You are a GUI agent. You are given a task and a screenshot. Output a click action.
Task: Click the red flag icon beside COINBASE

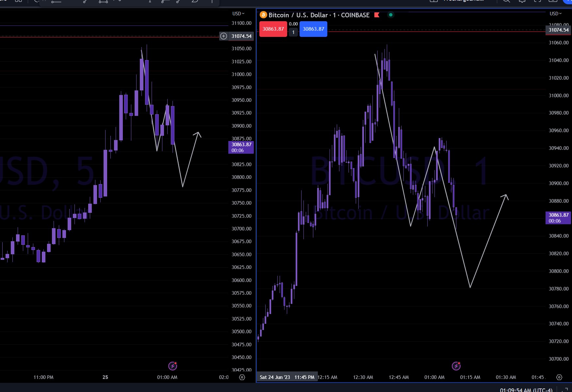[377, 15]
